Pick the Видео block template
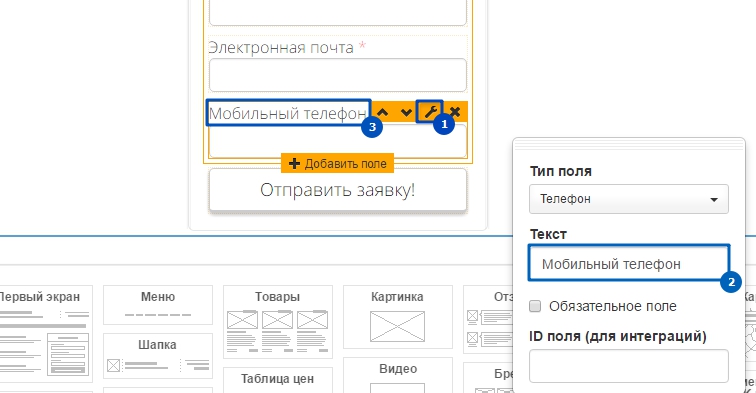Screen dimensions: 756x393 point(398,375)
